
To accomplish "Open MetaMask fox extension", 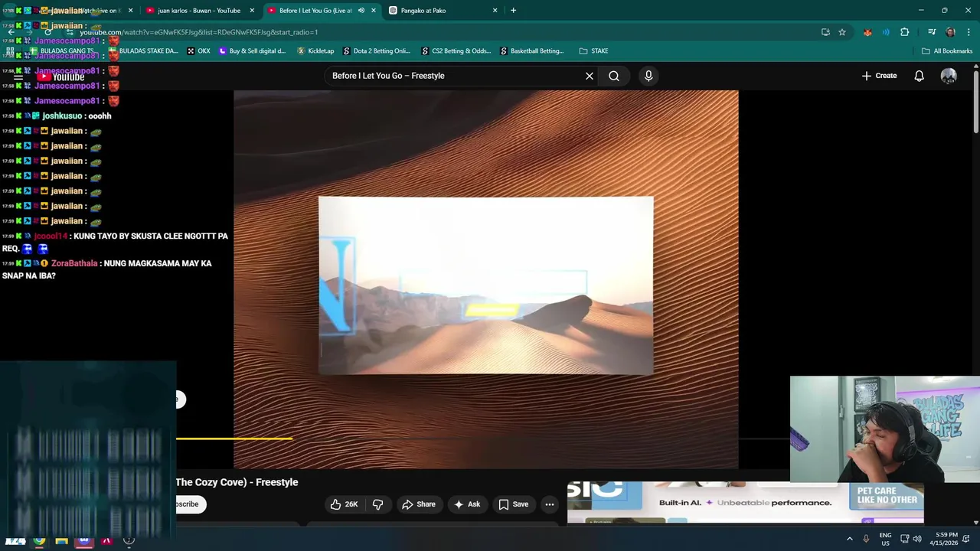I will pyautogui.click(x=867, y=32).
